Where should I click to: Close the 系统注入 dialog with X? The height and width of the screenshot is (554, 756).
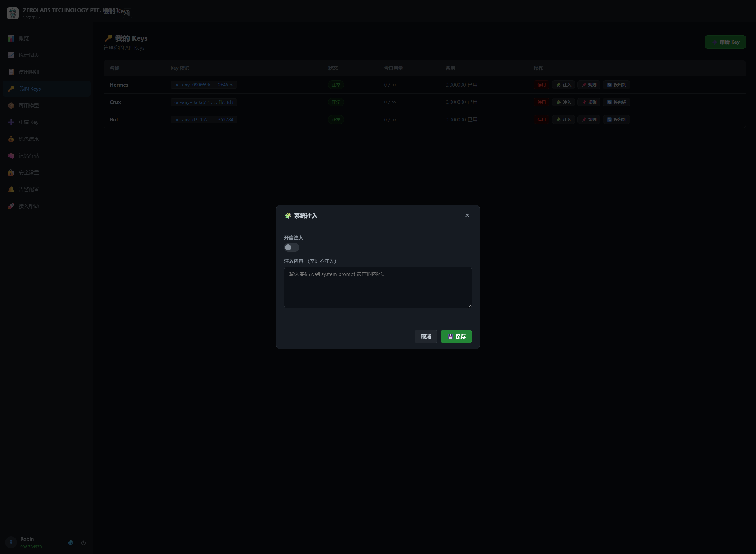[x=467, y=215]
